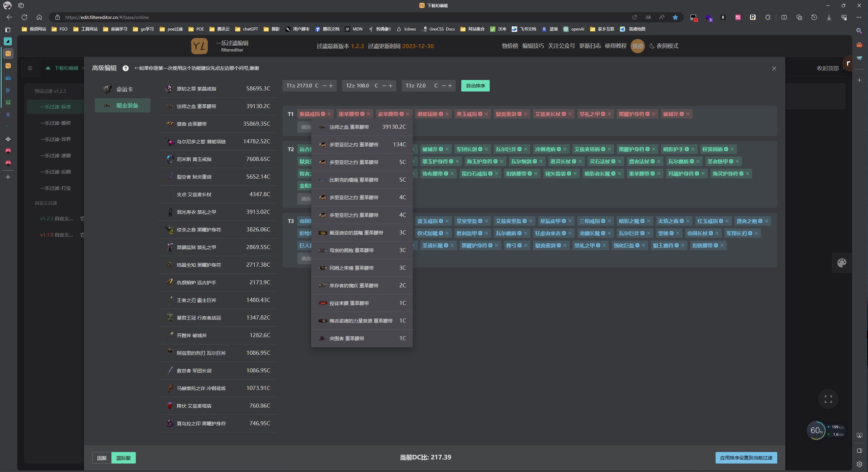This screenshot has width=868, height=472.
Task: Click the 赞助 sponsor badge
Action: tap(637, 46)
